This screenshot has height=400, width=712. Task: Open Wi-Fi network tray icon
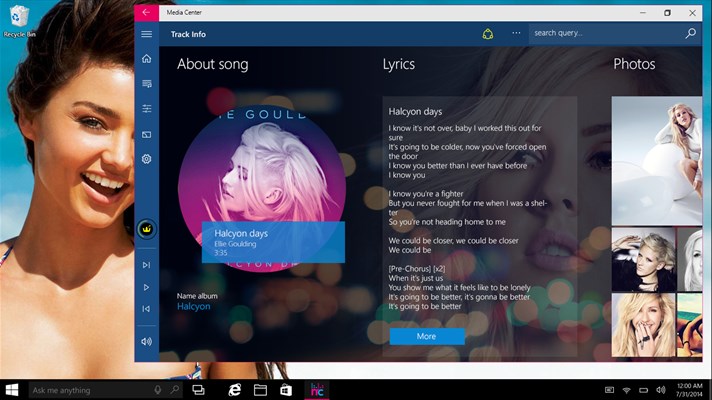(627, 390)
